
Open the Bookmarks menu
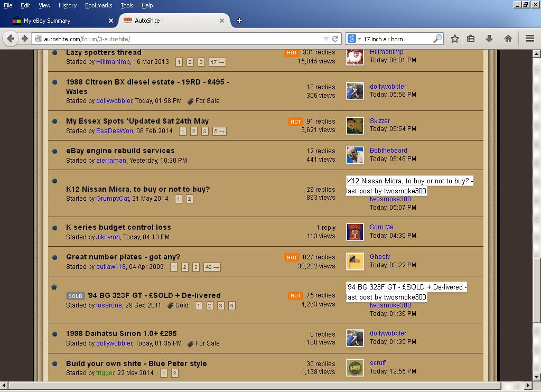click(x=99, y=5)
